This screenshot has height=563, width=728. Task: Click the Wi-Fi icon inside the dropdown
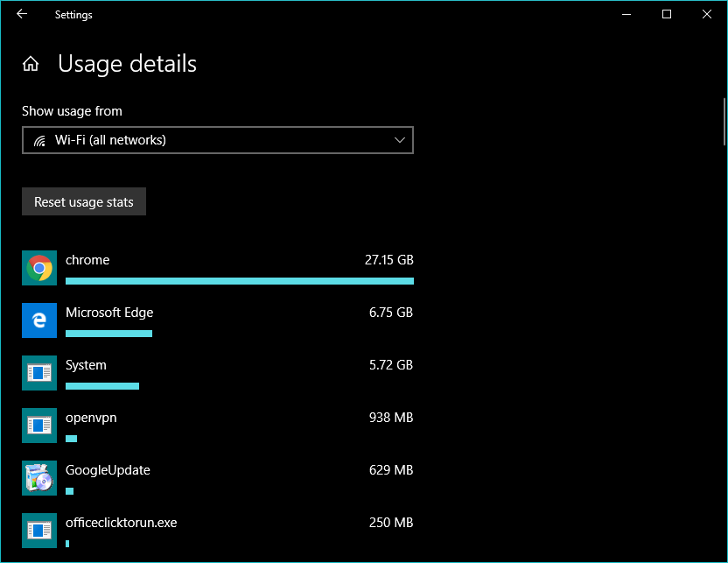pos(39,140)
